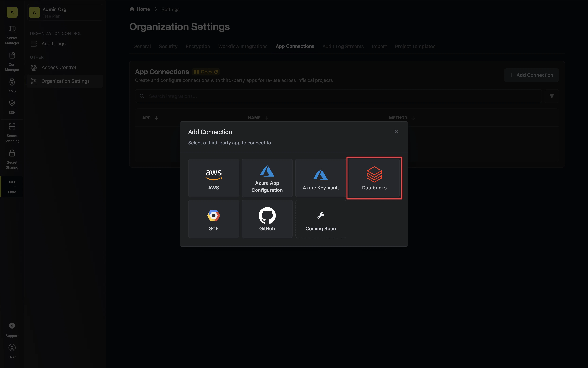Click the organization avatar A icon
Screen dimensions: 588x368
click(x=12, y=12)
